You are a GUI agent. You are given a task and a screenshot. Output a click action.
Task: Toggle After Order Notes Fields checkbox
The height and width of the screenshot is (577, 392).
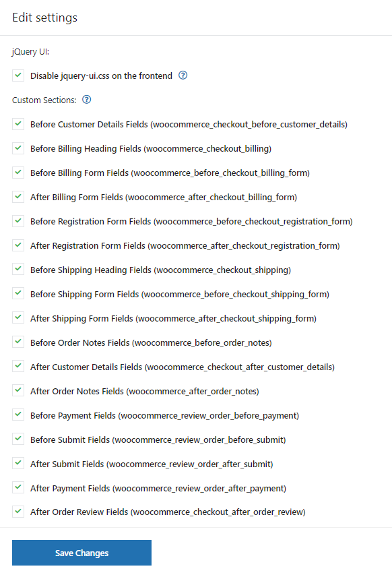(18, 391)
